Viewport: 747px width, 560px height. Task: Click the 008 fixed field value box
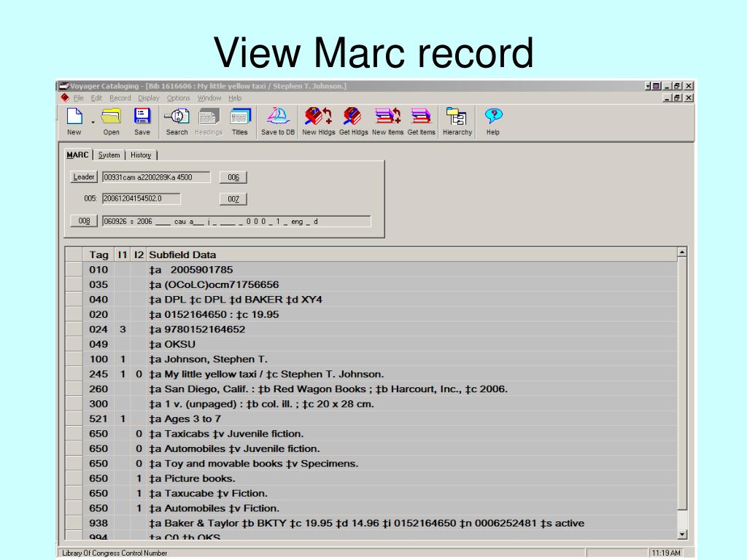[236, 222]
